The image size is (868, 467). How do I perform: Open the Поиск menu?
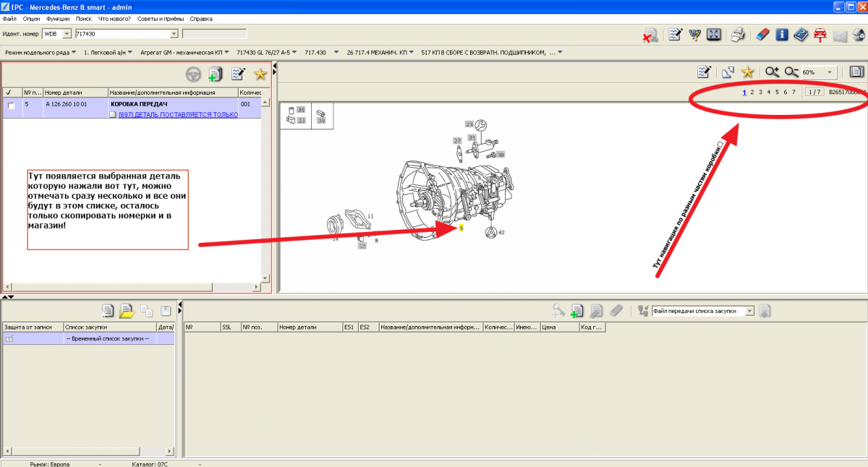tap(84, 18)
